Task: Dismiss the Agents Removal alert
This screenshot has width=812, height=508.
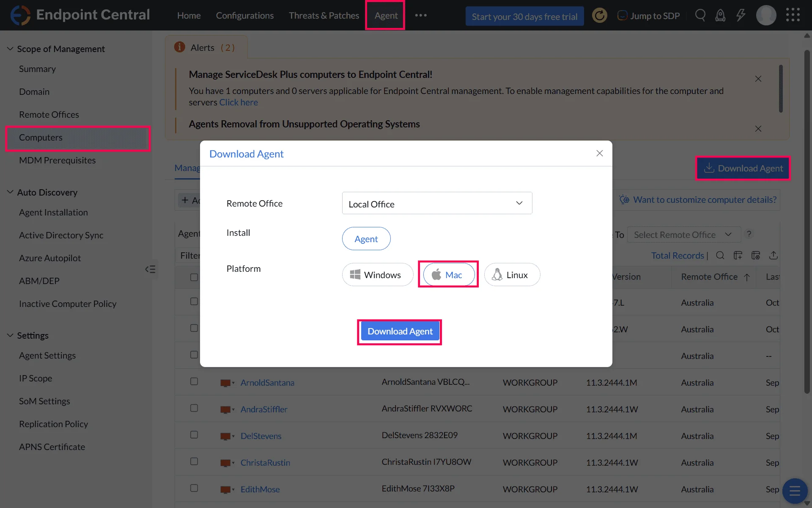Action: tap(758, 129)
